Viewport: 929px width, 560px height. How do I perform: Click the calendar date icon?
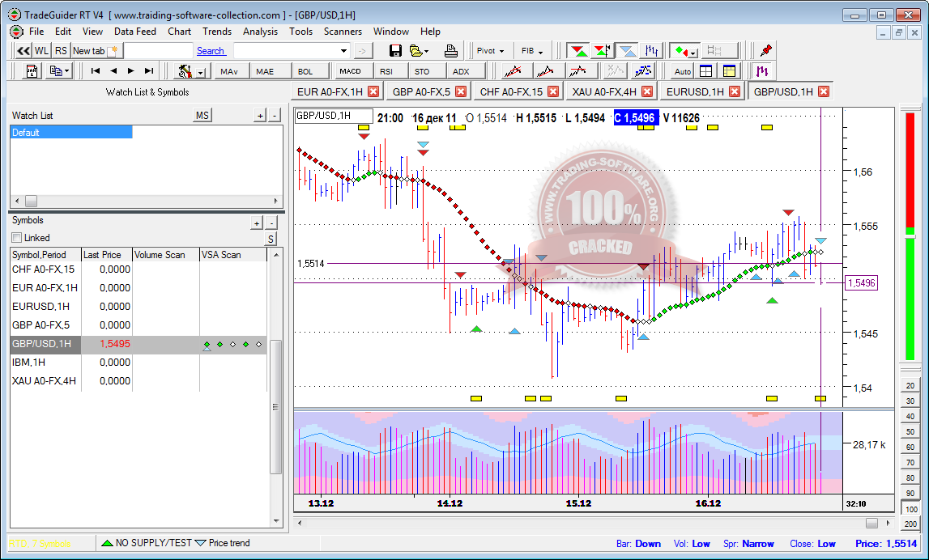pyautogui.click(x=32, y=71)
